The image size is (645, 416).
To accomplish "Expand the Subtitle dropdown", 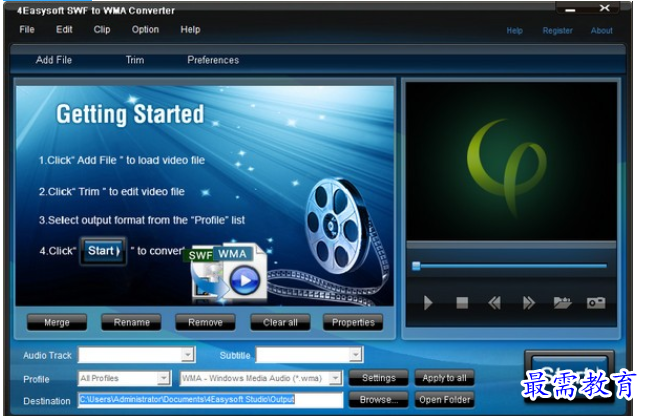I will tap(355, 355).
